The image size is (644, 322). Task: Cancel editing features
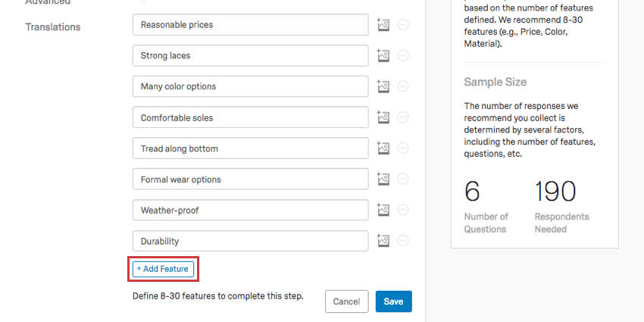346,302
